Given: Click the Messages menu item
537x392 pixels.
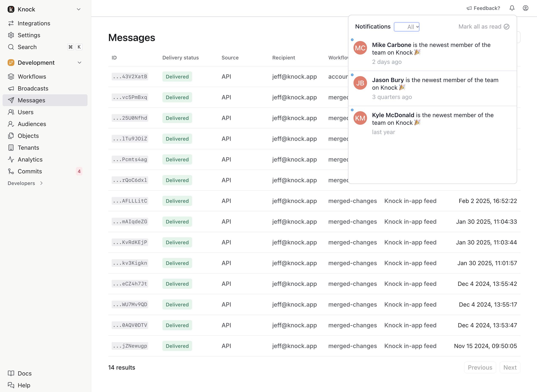Looking at the screenshot, I should 31,100.
